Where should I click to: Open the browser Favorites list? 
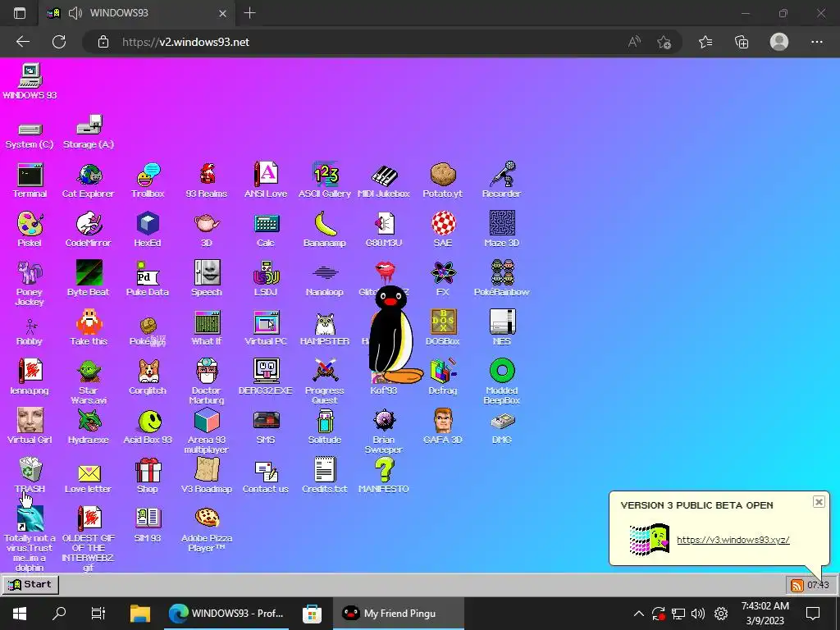tap(705, 42)
